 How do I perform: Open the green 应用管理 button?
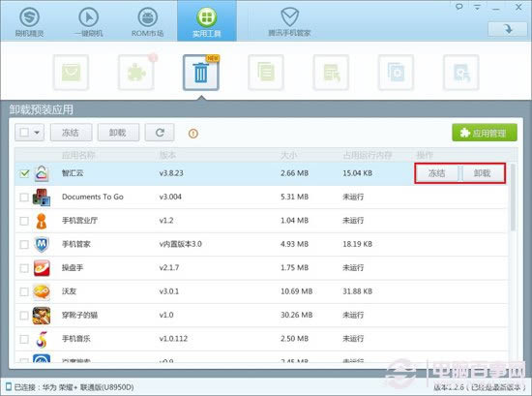click(485, 133)
